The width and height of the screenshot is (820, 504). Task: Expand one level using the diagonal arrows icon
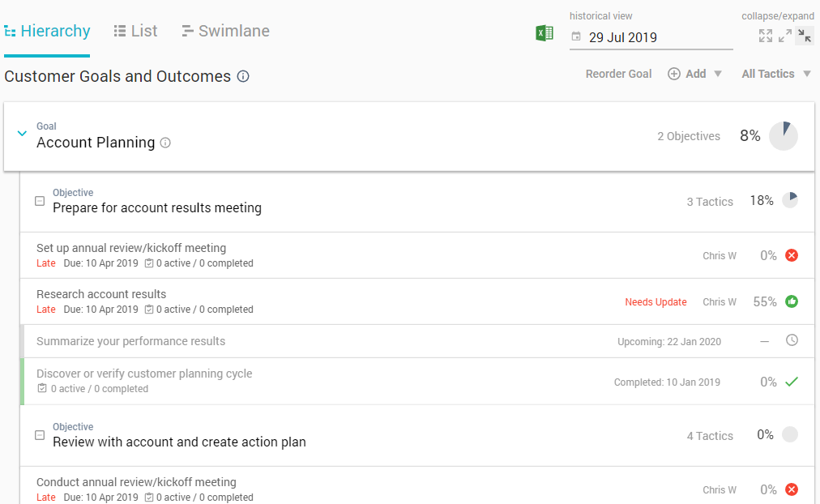coord(785,36)
